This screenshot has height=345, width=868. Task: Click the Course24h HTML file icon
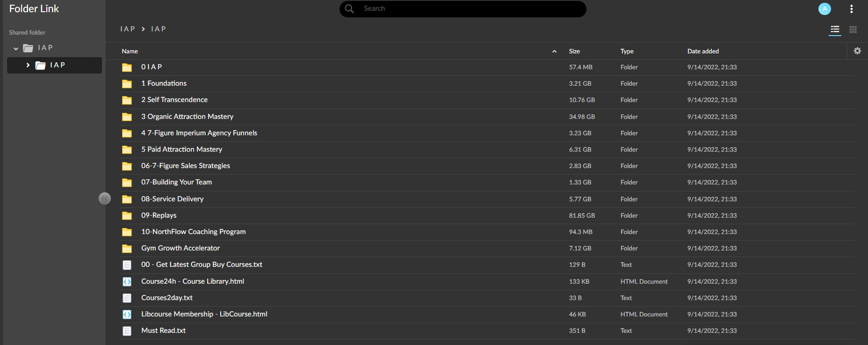pos(127,281)
